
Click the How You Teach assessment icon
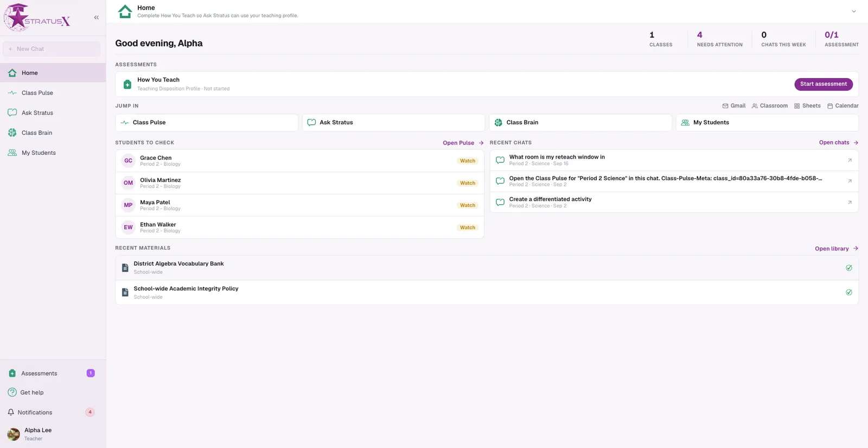coord(127,84)
